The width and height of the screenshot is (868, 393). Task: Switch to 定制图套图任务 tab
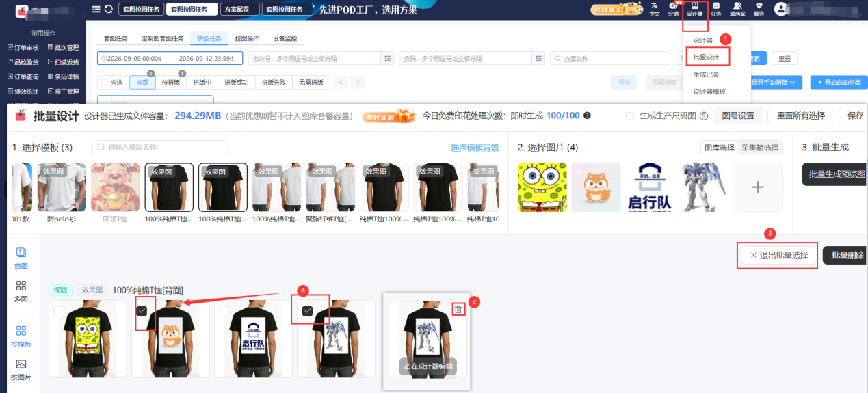[162, 38]
